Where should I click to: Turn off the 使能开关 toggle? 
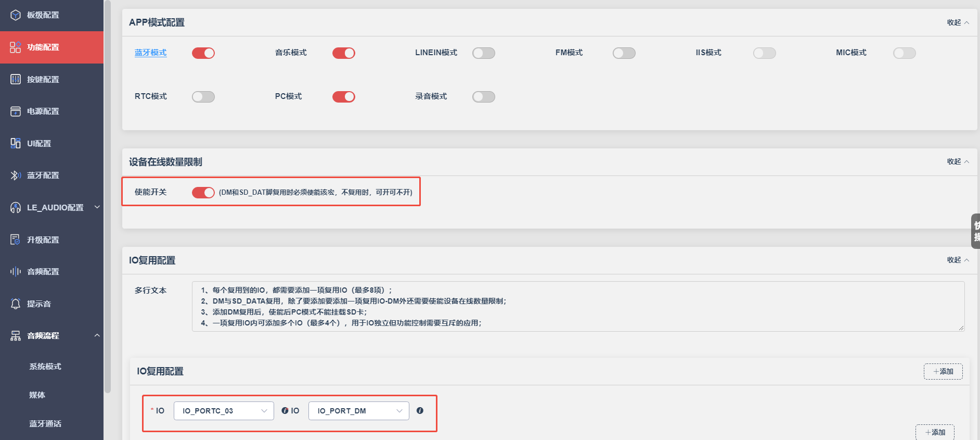click(203, 193)
